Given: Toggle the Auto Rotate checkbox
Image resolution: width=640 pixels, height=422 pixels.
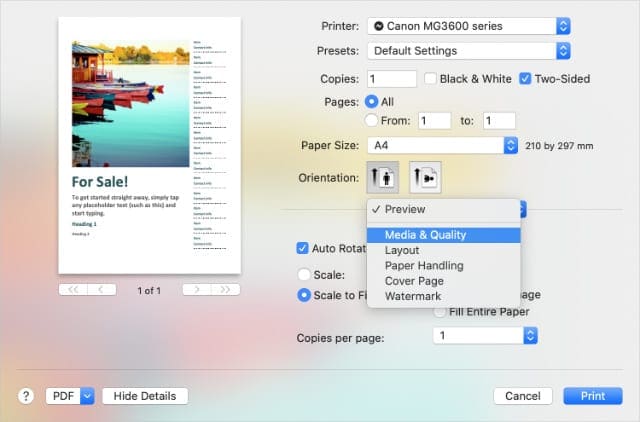Looking at the screenshot, I should [x=303, y=248].
